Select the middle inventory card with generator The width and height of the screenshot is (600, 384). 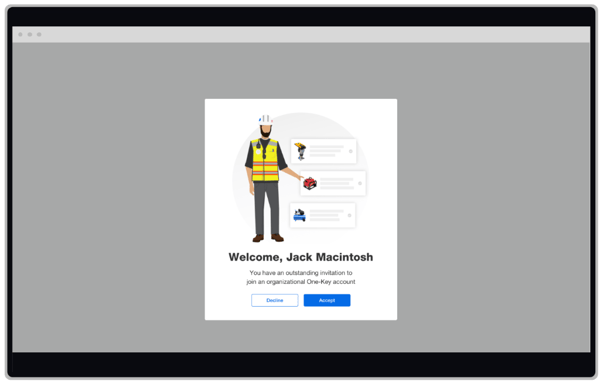pyautogui.click(x=333, y=183)
